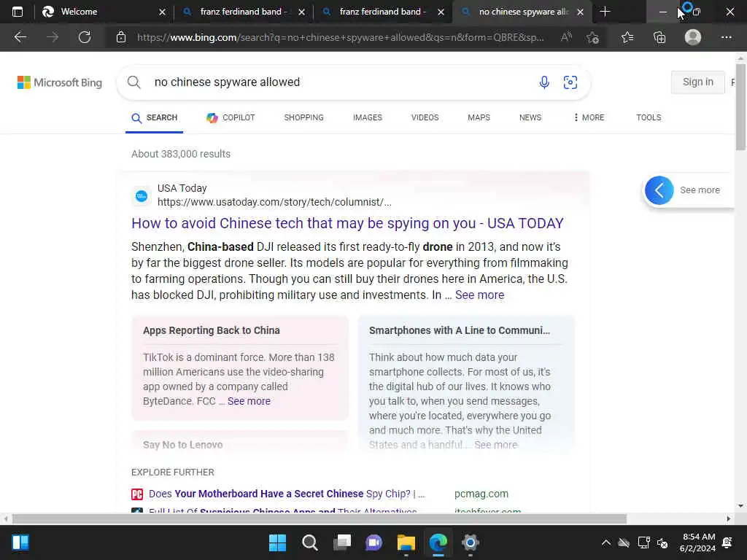Viewport: 747px width, 560px height.
Task: Open the browser profile avatar
Action: [693, 37]
